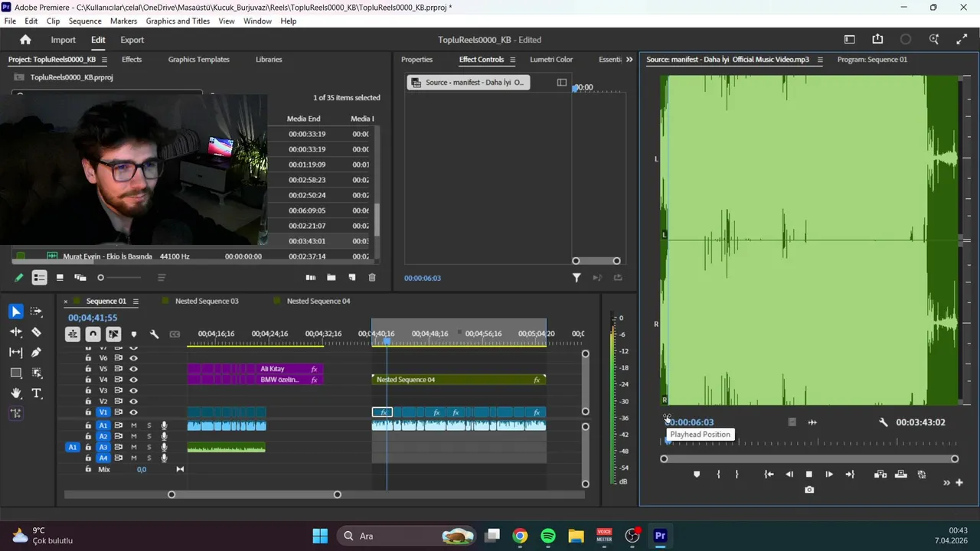Export frame with camera icon
Screen dimensions: 980x551
click(x=809, y=490)
